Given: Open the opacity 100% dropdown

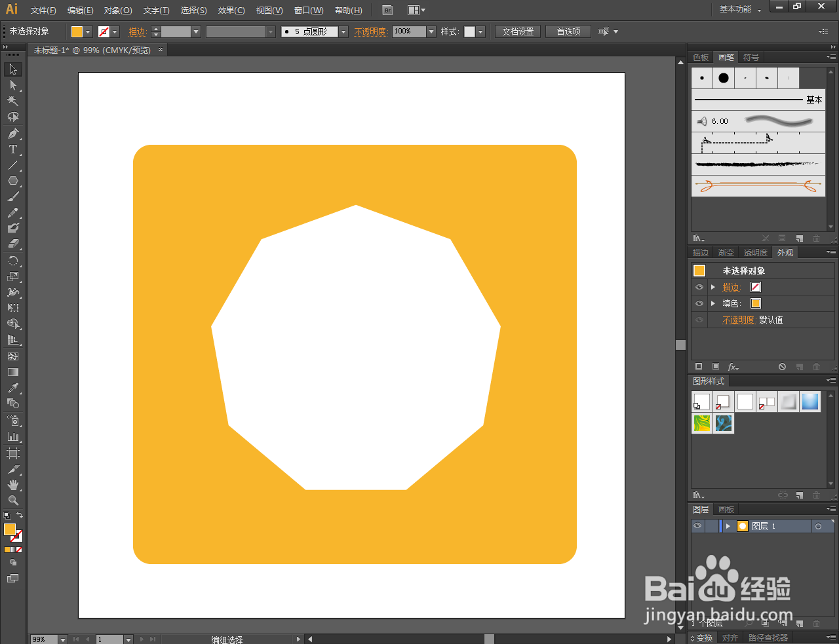Looking at the screenshot, I should (431, 31).
